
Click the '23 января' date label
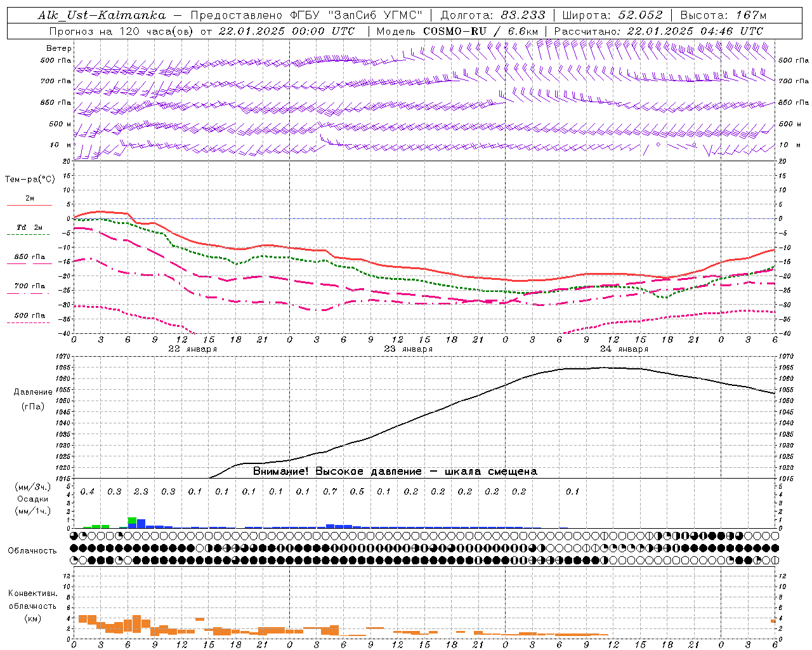tap(409, 349)
